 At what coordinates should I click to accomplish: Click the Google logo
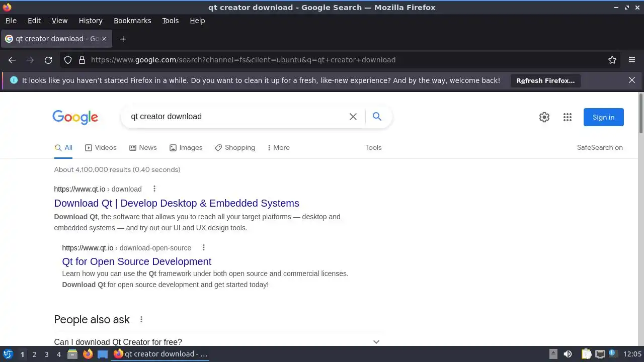[75, 117]
